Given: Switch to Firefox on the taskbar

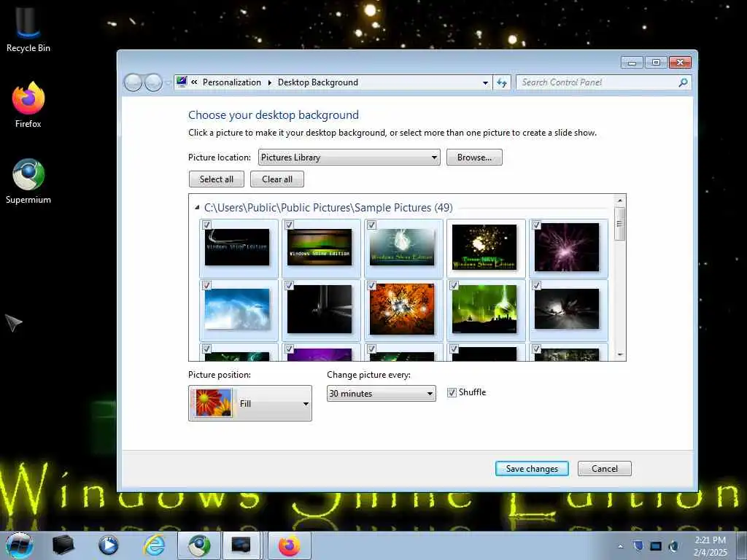Looking at the screenshot, I should pos(290,545).
